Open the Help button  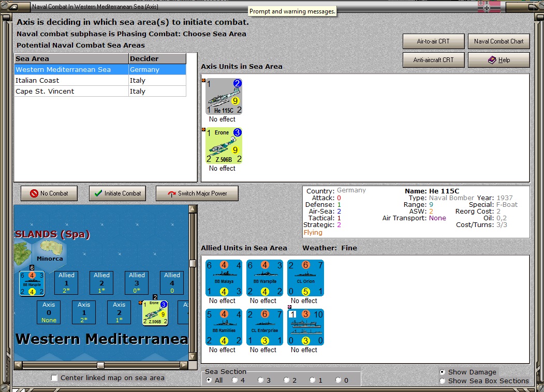pyautogui.click(x=498, y=60)
